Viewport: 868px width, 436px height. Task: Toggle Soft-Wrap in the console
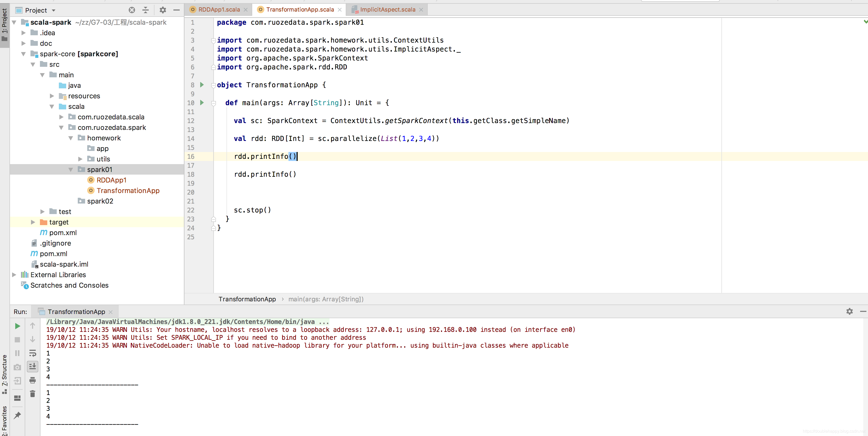tap(32, 353)
